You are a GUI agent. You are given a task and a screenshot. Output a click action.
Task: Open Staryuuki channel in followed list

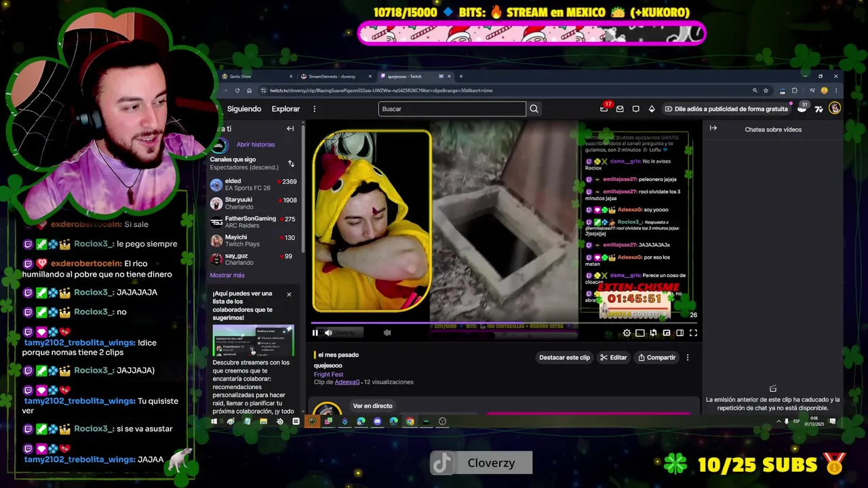click(253, 203)
